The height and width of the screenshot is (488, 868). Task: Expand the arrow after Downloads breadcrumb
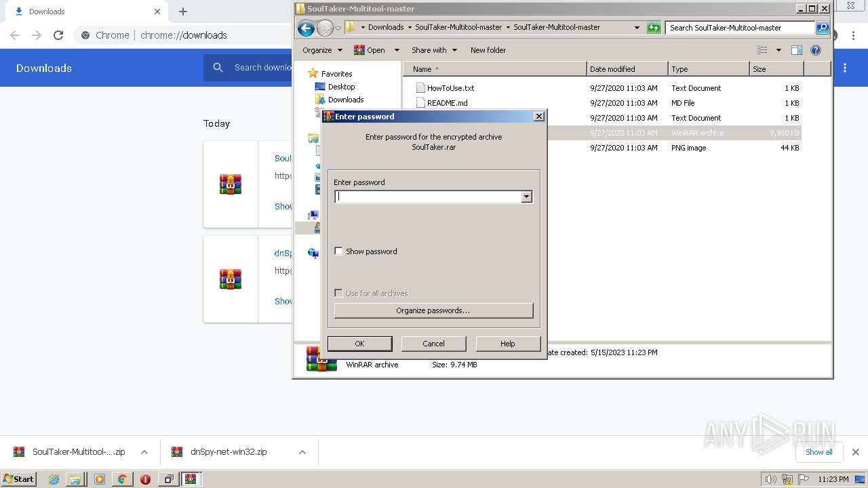[410, 28]
